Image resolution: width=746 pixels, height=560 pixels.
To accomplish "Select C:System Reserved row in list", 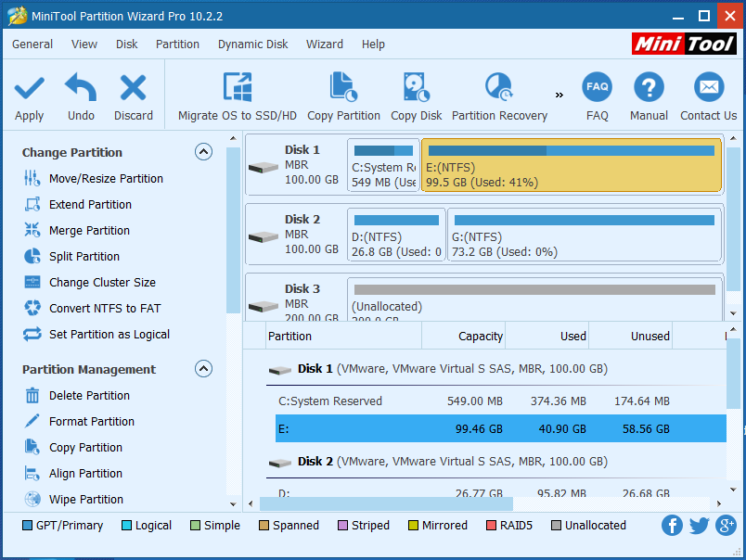I will [x=500, y=401].
